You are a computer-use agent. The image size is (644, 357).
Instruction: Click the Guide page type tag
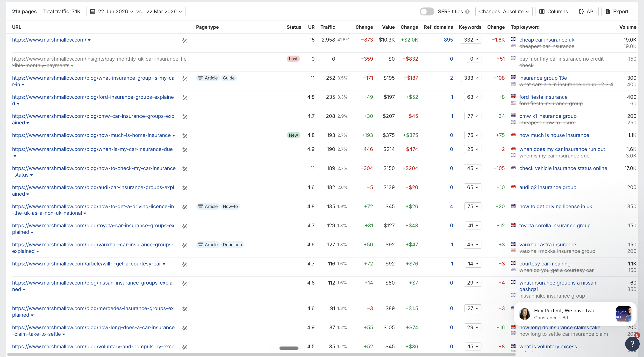[x=229, y=78]
